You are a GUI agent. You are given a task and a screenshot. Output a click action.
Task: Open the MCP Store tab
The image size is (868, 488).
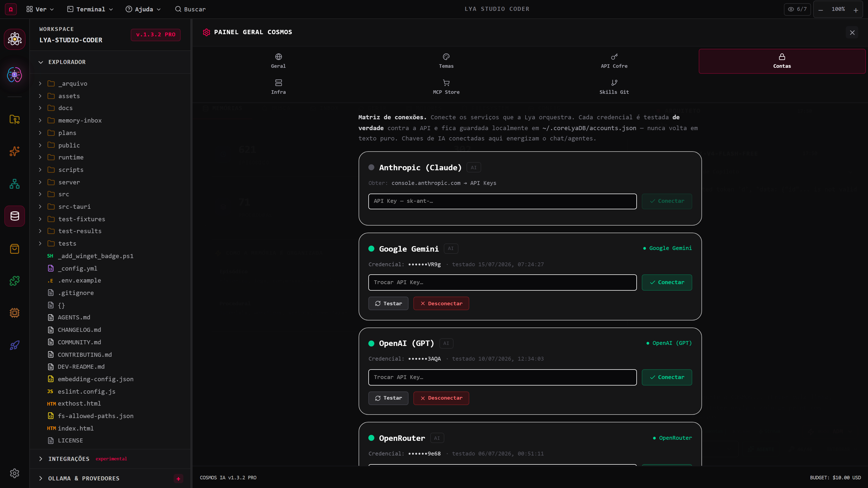446,87
